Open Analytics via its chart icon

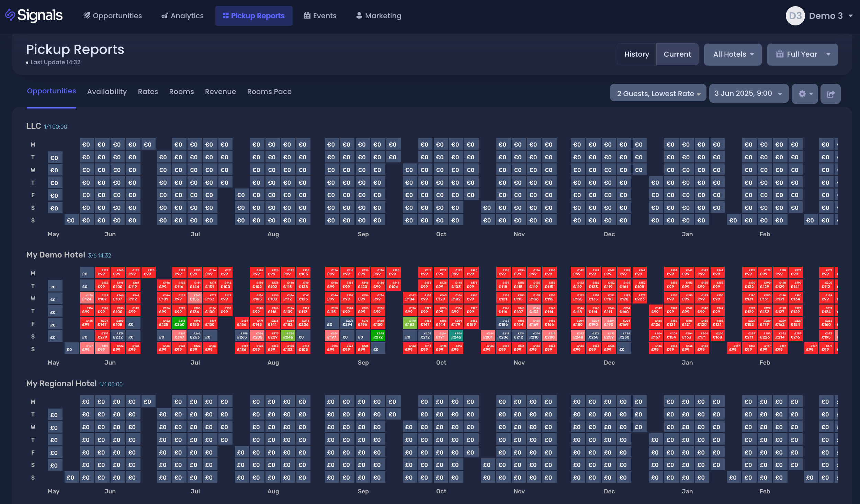coord(165,15)
